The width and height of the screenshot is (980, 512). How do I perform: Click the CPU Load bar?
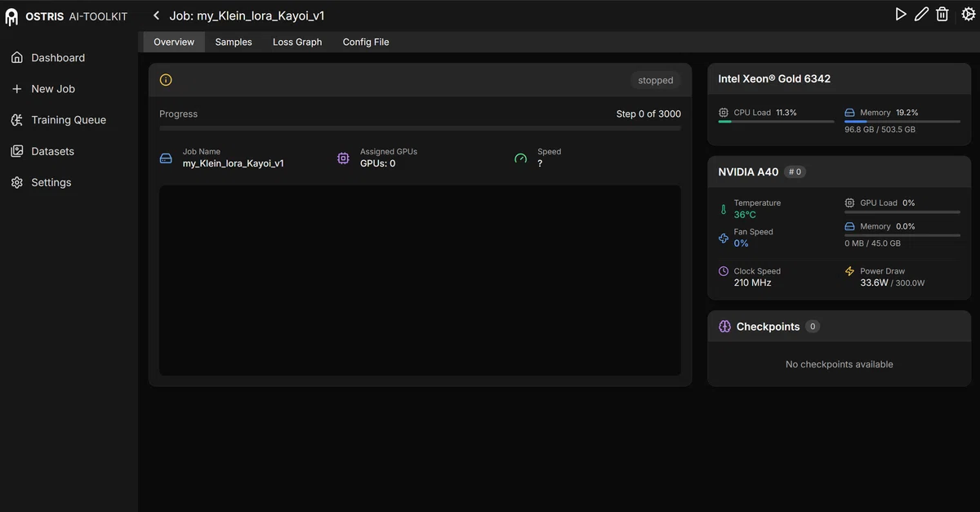[777, 122]
